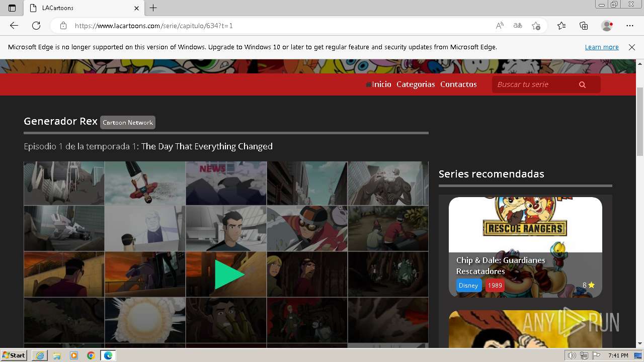Go to the Inicio page

(381, 84)
